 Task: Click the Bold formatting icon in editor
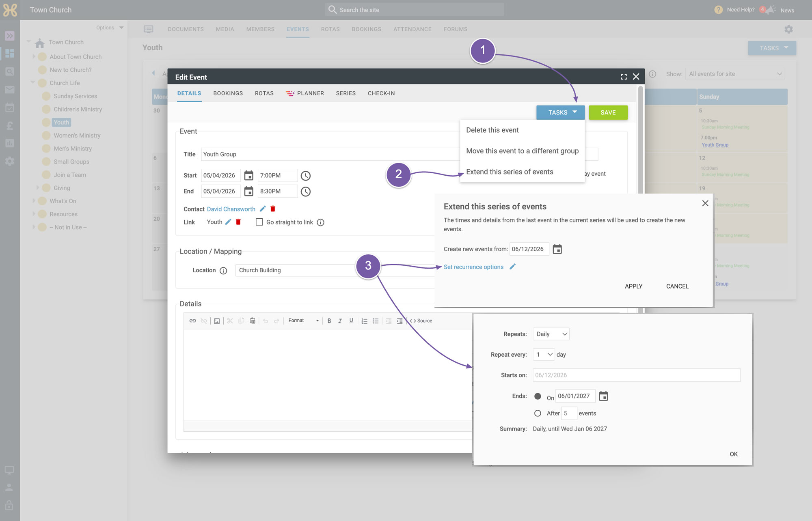[329, 321]
